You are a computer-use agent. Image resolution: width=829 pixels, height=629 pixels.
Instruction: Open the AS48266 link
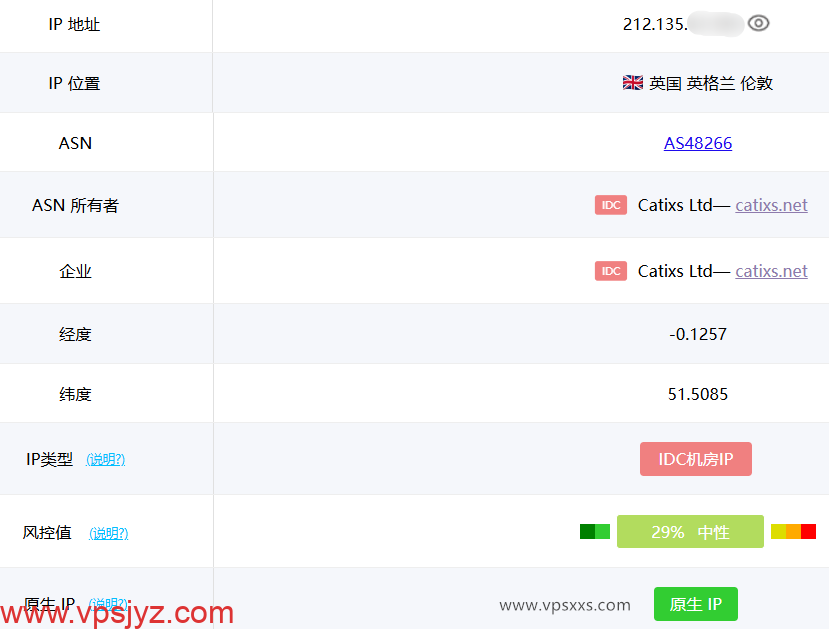(698, 143)
